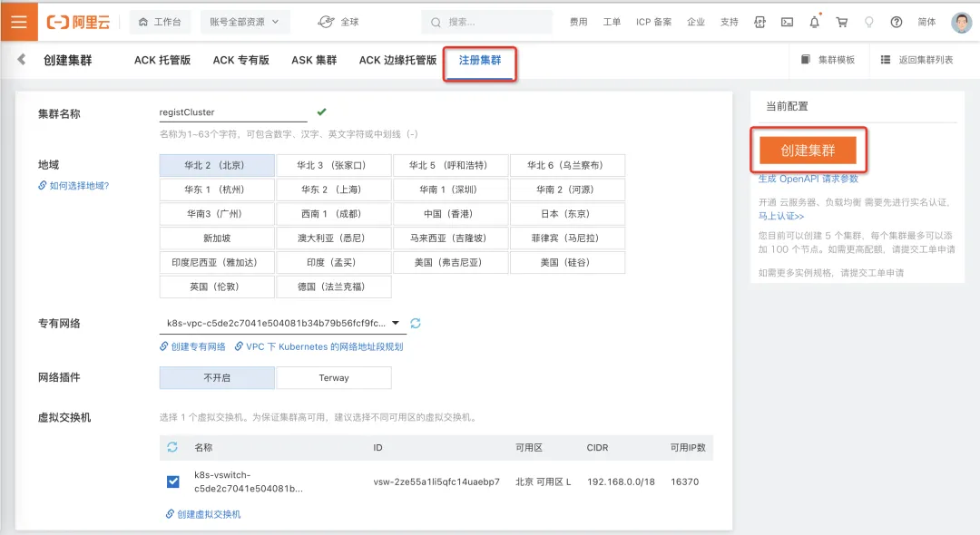This screenshot has width=980, height=535.
Task: Select region 中国（香港）
Action: coord(451,213)
